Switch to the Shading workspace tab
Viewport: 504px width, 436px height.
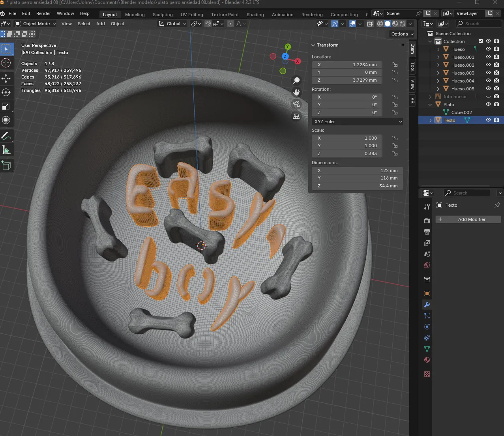coord(255,15)
